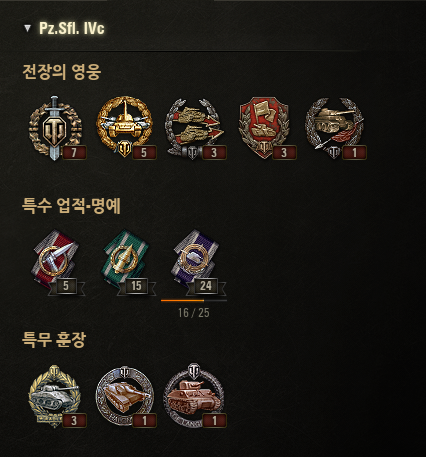Click the Pz.Sfl. IVc vehicle title
The image size is (426, 457).
[x=72, y=28]
